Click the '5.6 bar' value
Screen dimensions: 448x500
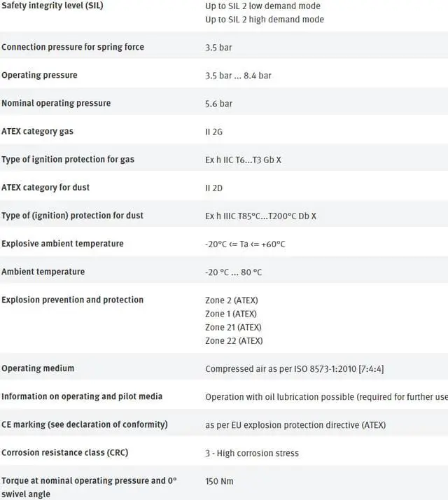218,104
